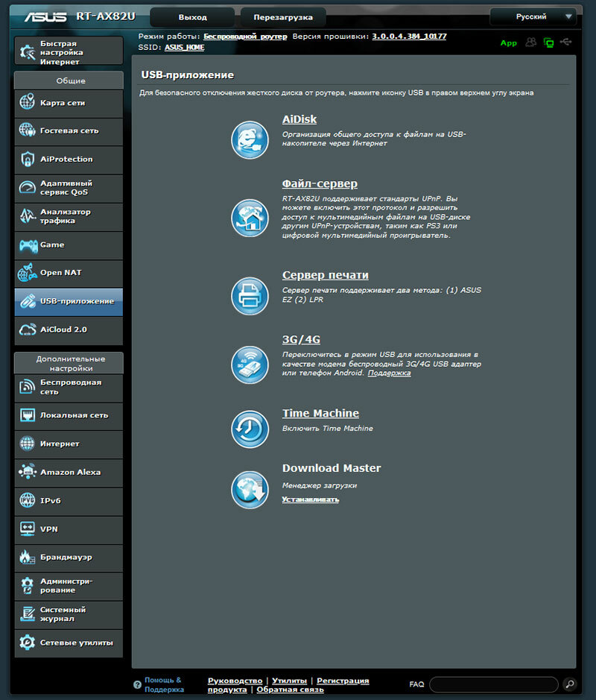The width and height of the screenshot is (596, 700).
Task: Open Быстрая настройка Интернет wizard
Action: pyautogui.click(x=69, y=52)
